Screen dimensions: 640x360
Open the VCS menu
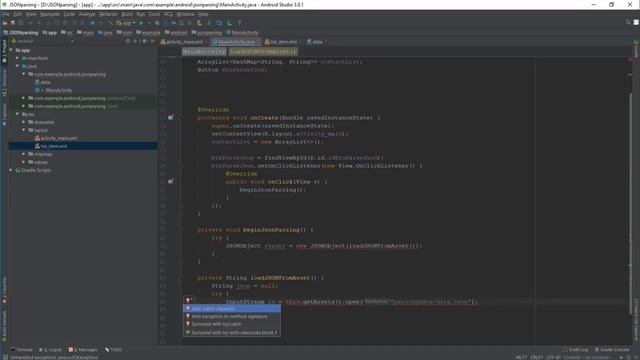(x=168, y=14)
